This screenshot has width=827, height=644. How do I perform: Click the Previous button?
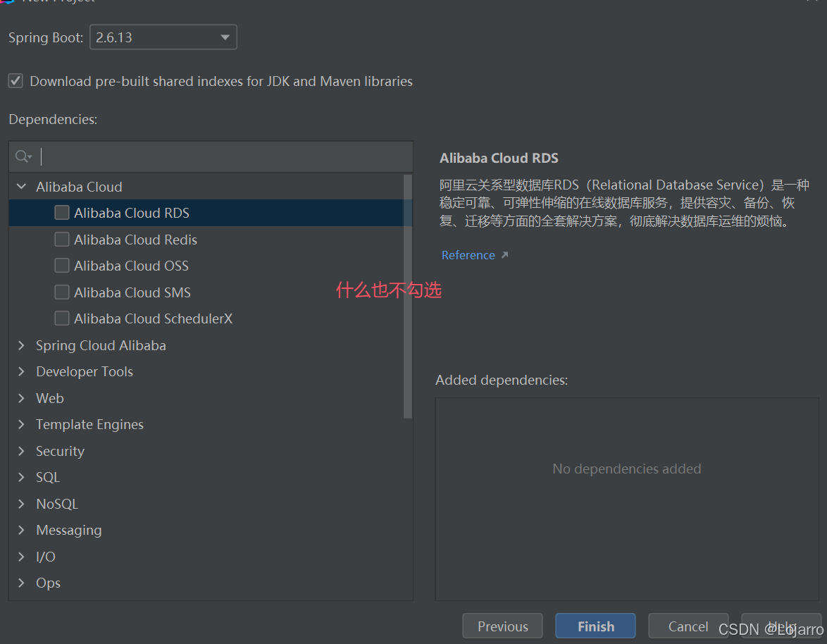503,626
